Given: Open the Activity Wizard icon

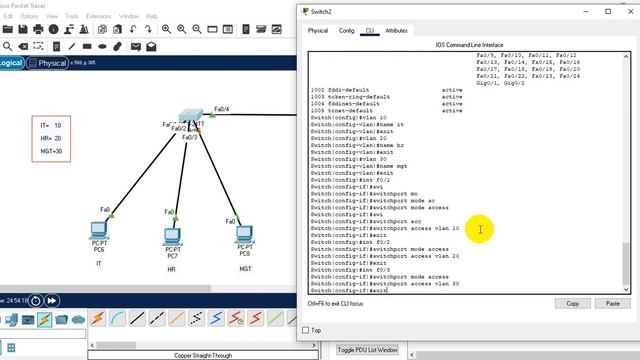Looking at the screenshot, I should pos(84,29).
